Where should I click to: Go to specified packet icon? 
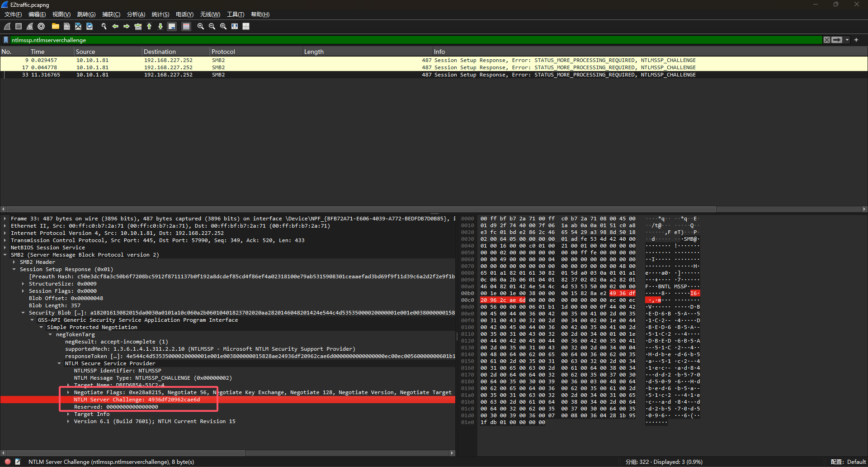[x=138, y=27]
